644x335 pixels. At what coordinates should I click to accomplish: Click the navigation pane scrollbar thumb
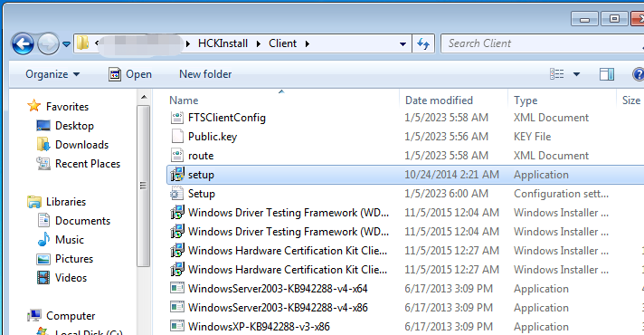[143, 186]
